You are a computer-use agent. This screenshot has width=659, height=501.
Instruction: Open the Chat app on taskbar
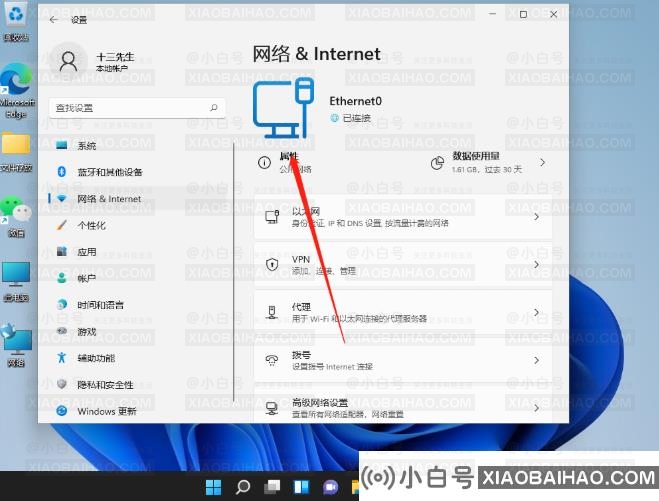click(330, 487)
